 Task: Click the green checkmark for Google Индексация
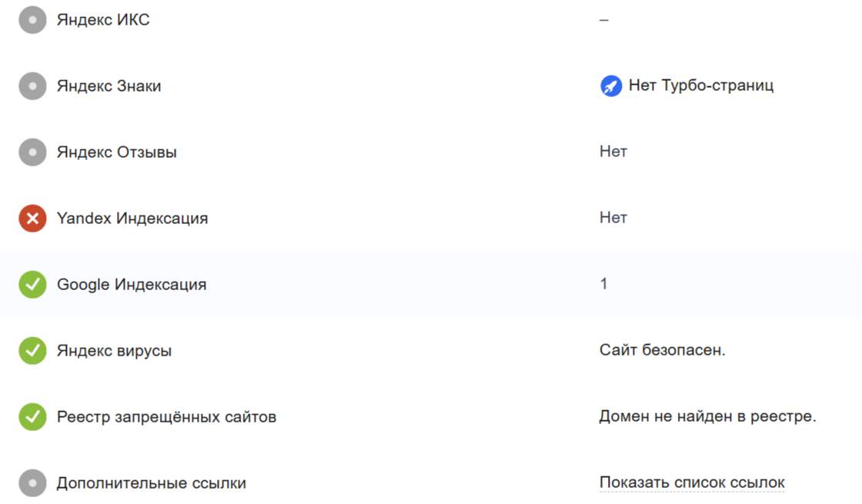[x=32, y=285]
